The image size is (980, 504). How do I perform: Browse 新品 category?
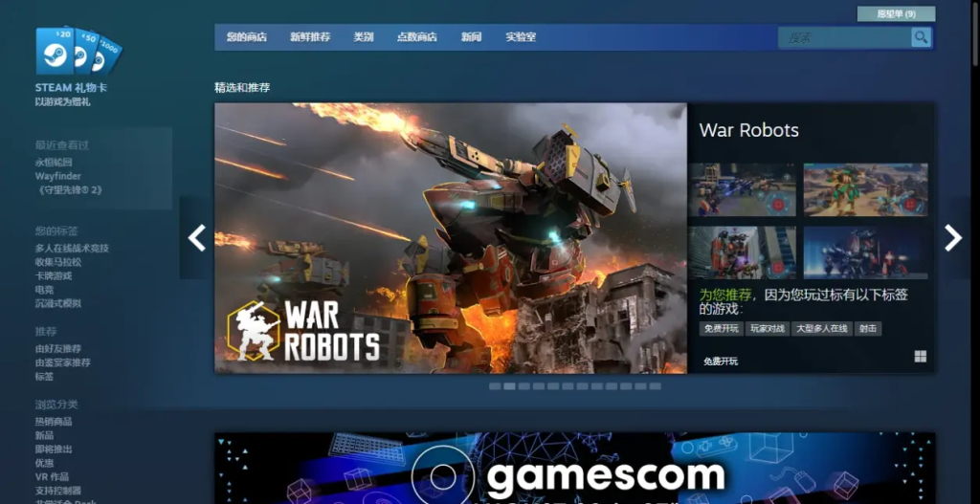[44, 435]
